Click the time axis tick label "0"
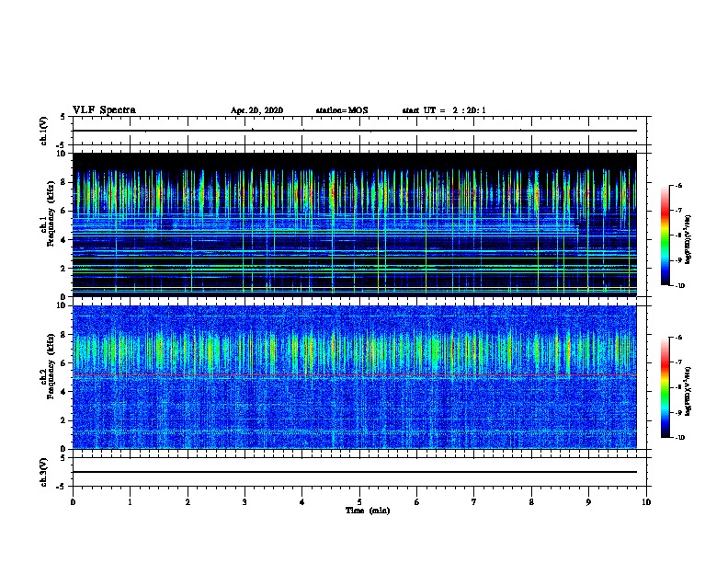728x563 pixels. click(x=73, y=502)
